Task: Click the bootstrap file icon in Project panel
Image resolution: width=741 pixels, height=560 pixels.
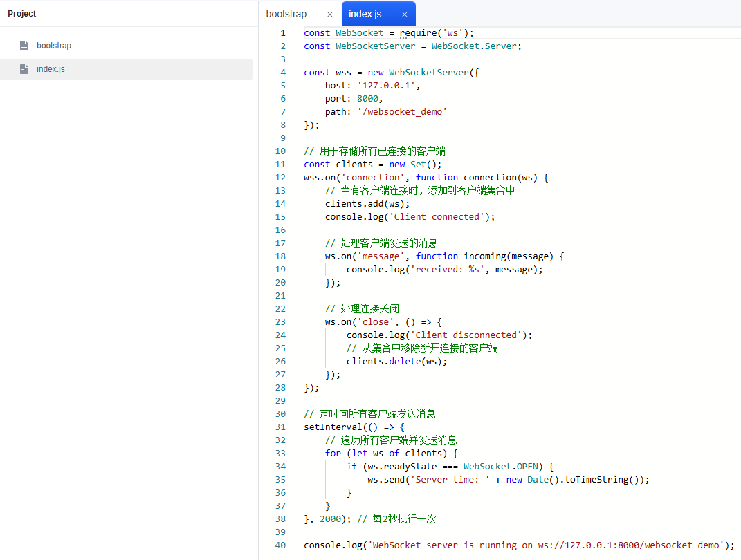Action: (24, 46)
